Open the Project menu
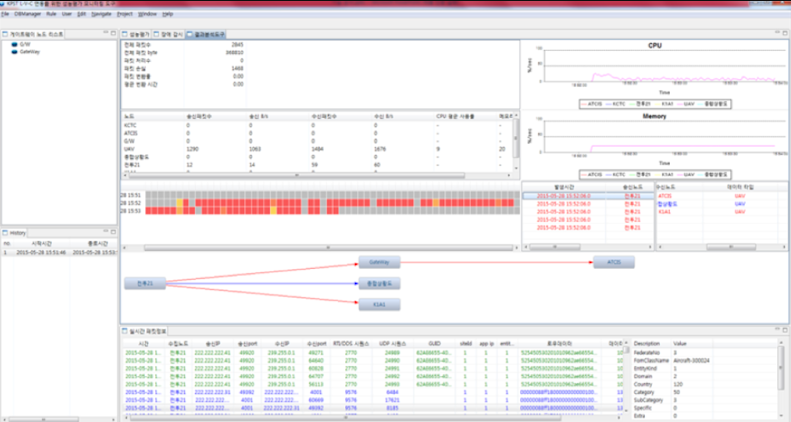 tap(124, 15)
